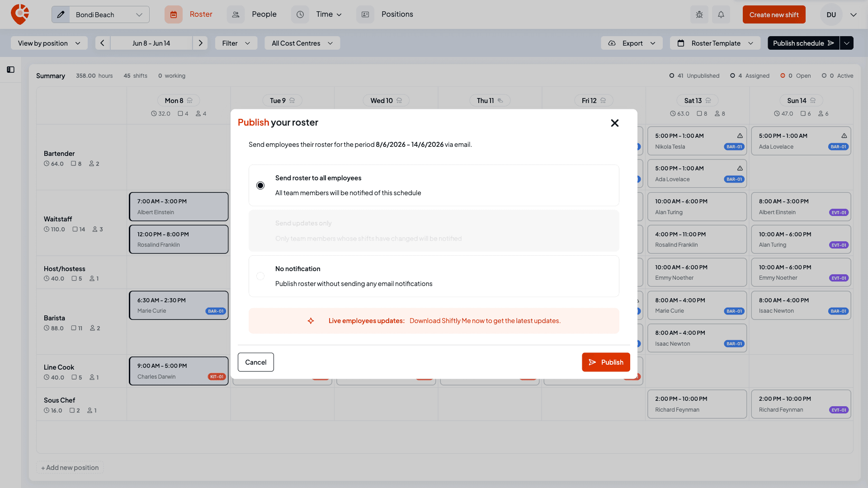868x488 pixels.
Task: Open the Roster Template dropdown
Action: pos(715,43)
